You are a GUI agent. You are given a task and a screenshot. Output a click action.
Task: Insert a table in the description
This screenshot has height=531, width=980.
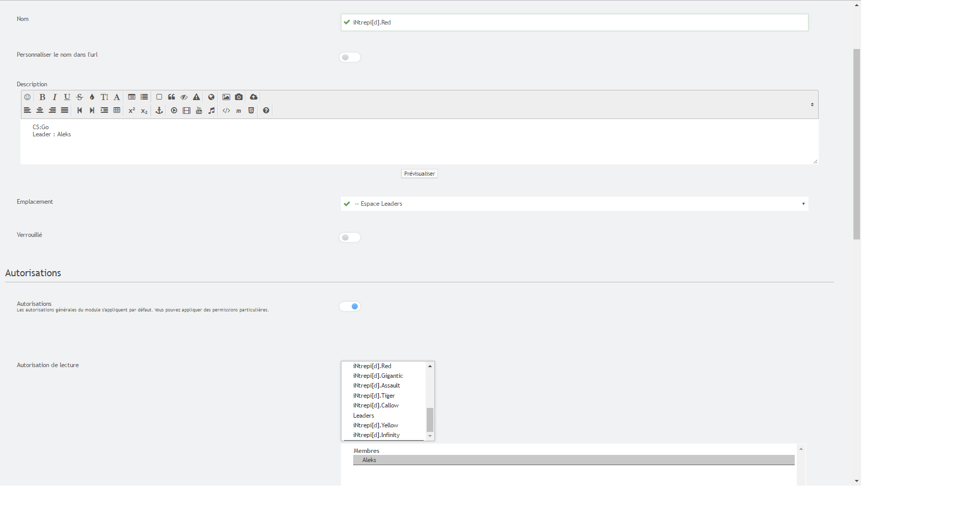(117, 110)
